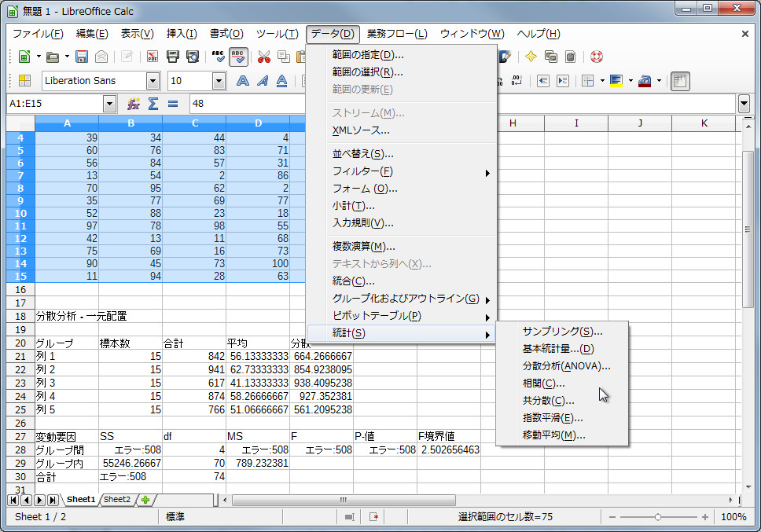
Task: Expand the background color dropdown arrow
Action: (x=659, y=80)
